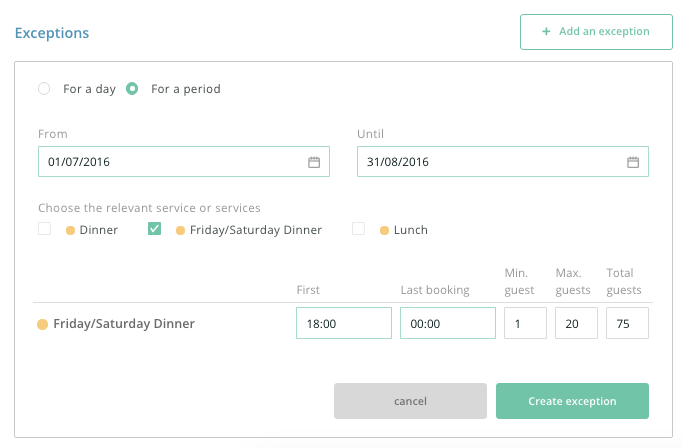Uncheck the Friday/Saturday Dinner checkbox
Viewport: 683px width, 448px height.
point(154,229)
